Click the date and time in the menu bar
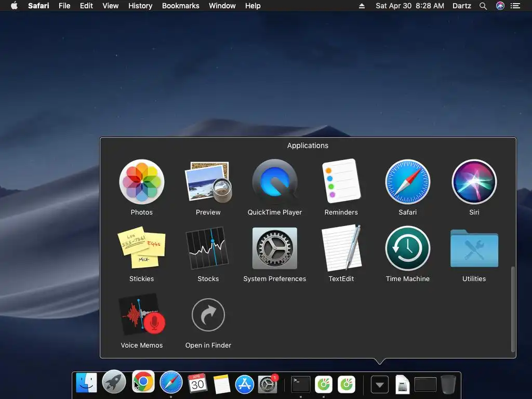Screen dimensions: 532x399 tap(409, 6)
